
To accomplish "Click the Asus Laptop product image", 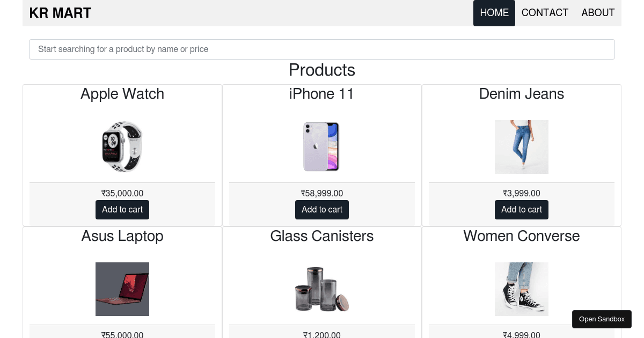I will (122, 289).
